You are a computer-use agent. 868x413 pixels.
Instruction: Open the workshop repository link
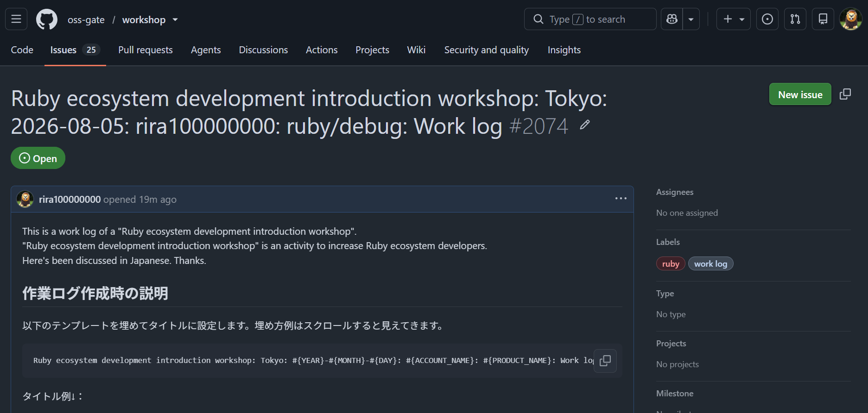click(144, 20)
